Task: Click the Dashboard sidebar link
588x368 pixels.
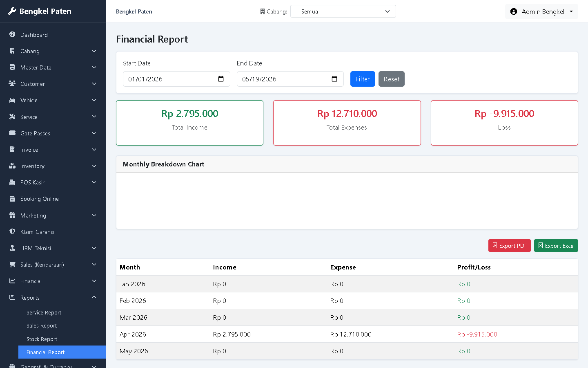Action: point(53,35)
